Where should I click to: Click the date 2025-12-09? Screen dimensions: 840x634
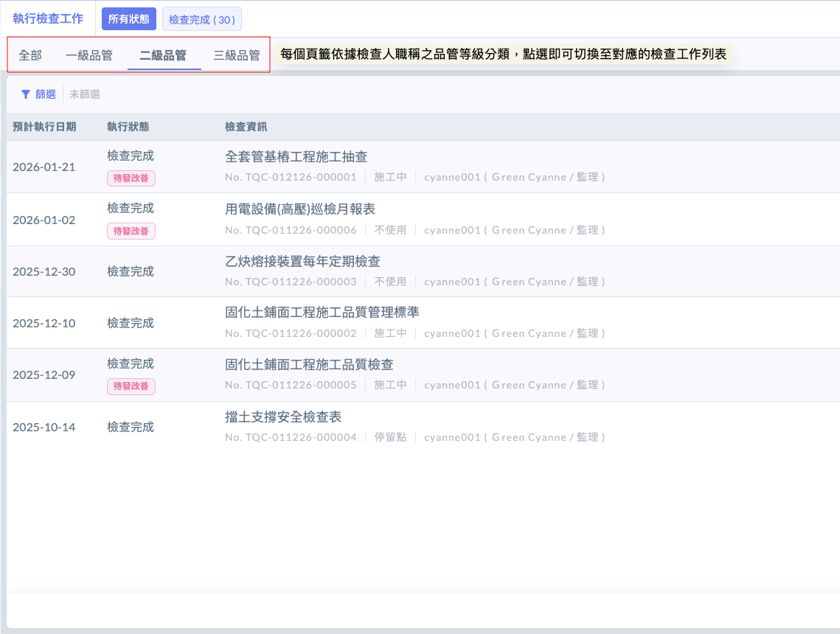44,375
